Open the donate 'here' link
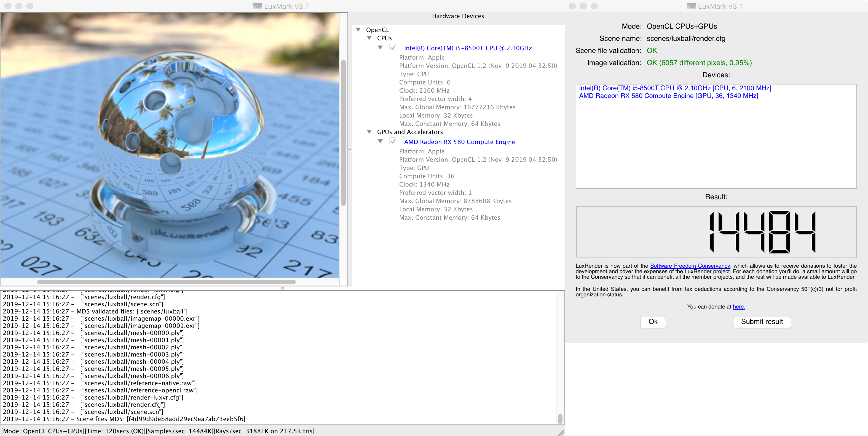The image size is (868, 436). pyautogui.click(x=739, y=307)
